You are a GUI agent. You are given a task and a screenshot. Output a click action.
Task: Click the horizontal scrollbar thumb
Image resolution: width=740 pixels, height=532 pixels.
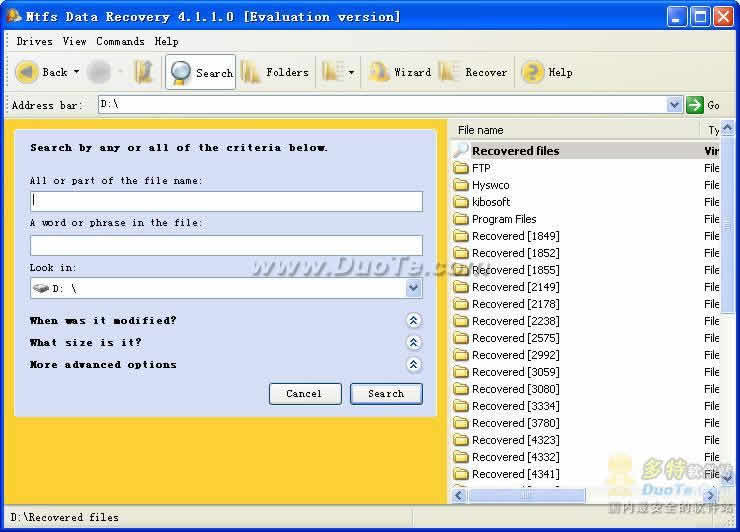tap(526, 495)
